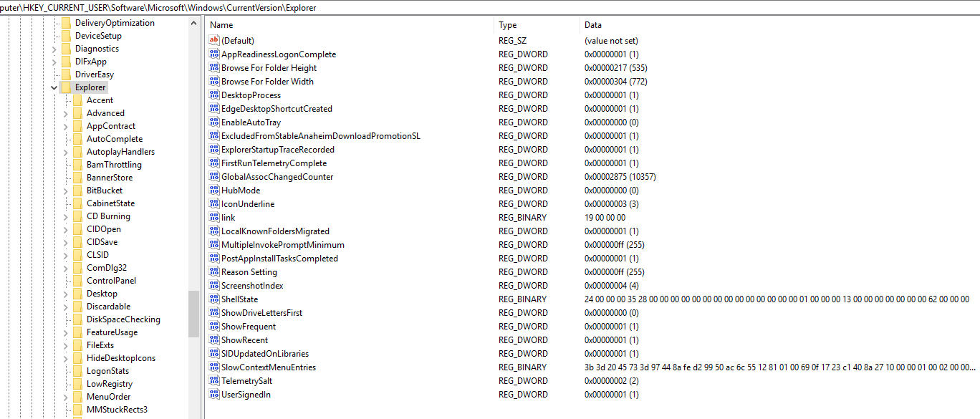The image size is (980, 419).
Task: Click the folder icon for DriverEasy
Action: (x=66, y=74)
